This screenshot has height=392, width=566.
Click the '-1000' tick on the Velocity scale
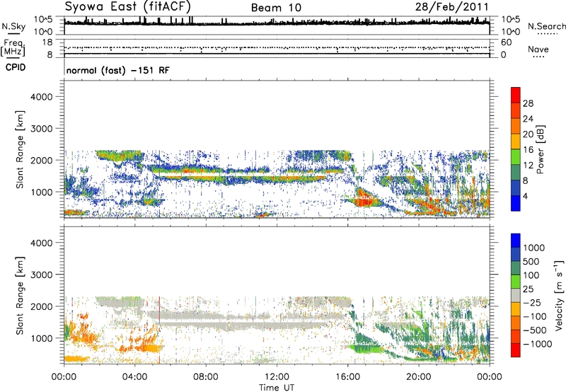point(537,344)
